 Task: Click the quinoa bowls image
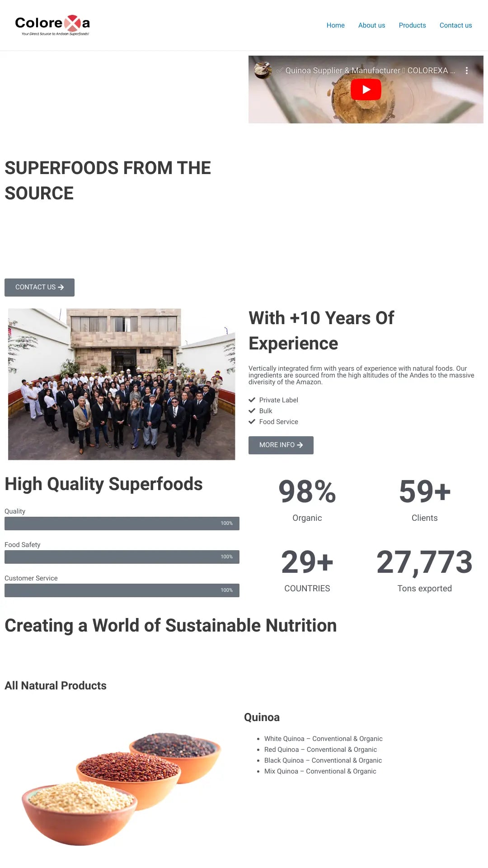click(x=122, y=789)
